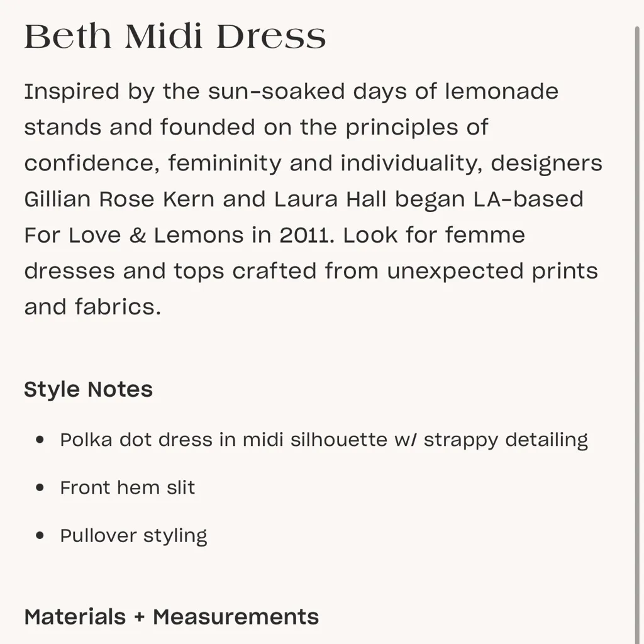The image size is (644, 644).
Task: Click the phrase strappy detailing
Action: [506, 440]
